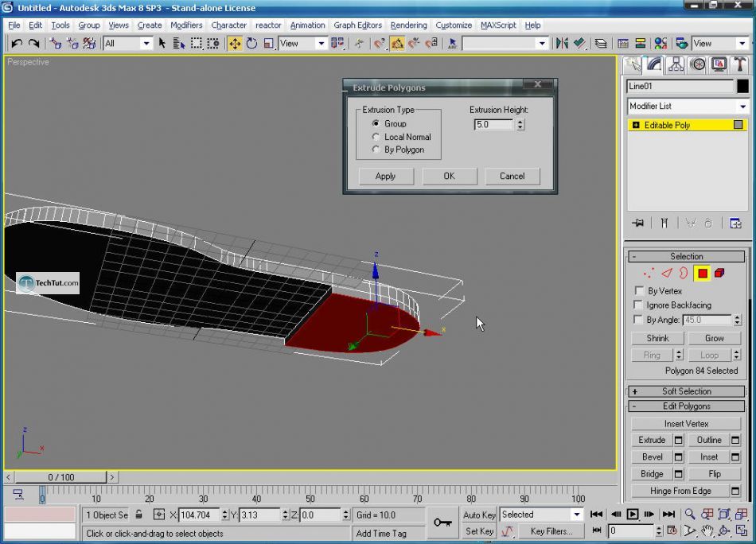Switch to the Motion panel tab
Screen dimensions: 756x544
click(698, 64)
